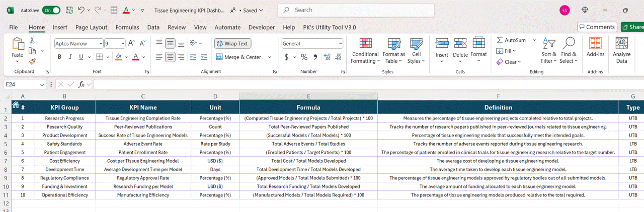Open the Aptos Narrow font name dropdown
This screenshot has height=212, width=644.
pyautogui.click(x=100, y=44)
